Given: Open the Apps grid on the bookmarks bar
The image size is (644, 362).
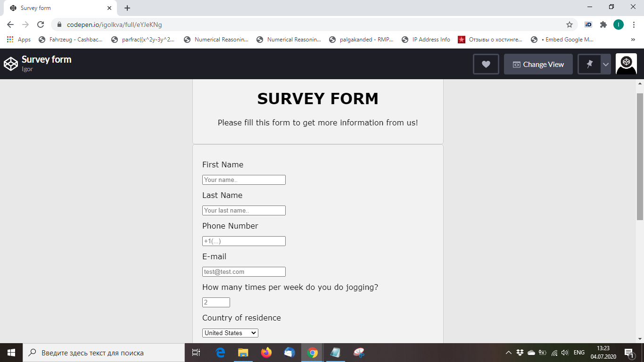Looking at the screenshot, I should point(10,39).
